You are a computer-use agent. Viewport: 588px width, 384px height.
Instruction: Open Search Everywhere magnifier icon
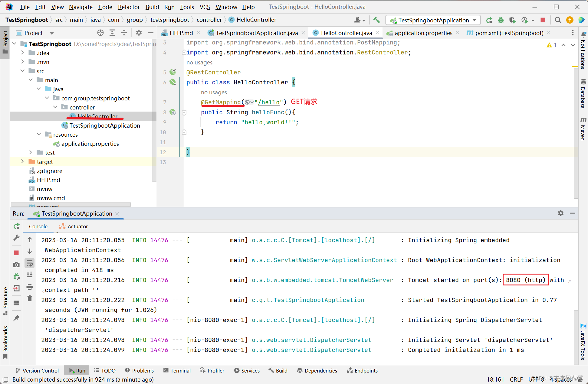(x=558, y=20)
